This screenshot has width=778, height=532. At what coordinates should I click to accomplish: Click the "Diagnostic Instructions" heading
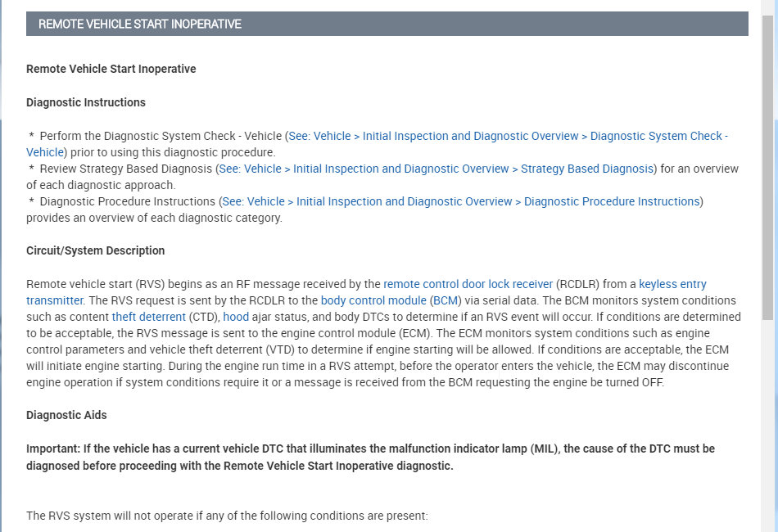click(86, 102)
